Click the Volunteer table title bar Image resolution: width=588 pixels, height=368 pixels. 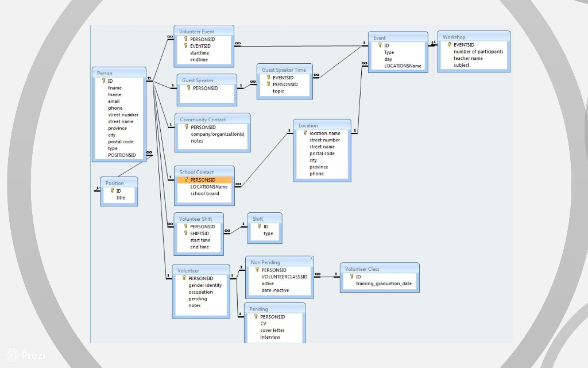click(201, 270)
